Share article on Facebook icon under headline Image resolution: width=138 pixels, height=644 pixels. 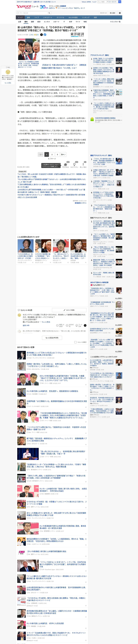45,35
